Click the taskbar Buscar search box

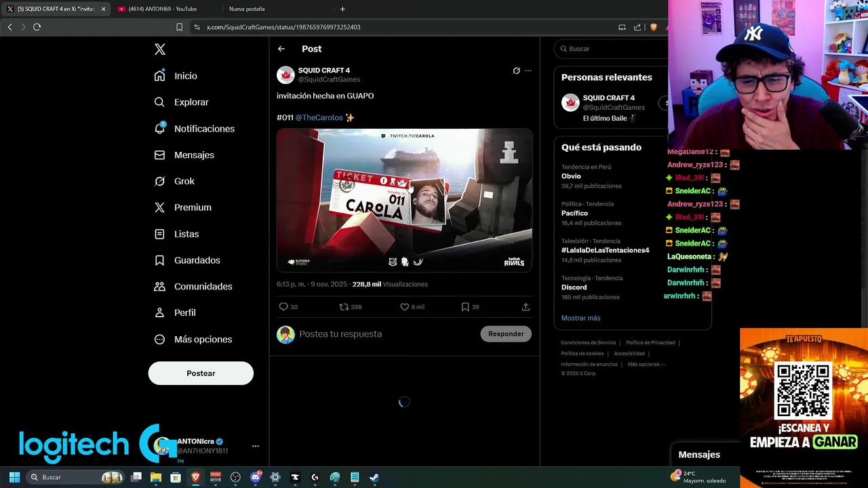tap(76, 477)
